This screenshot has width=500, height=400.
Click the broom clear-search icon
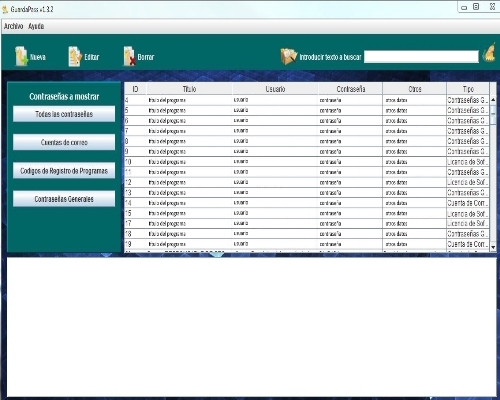pos(489,53)
